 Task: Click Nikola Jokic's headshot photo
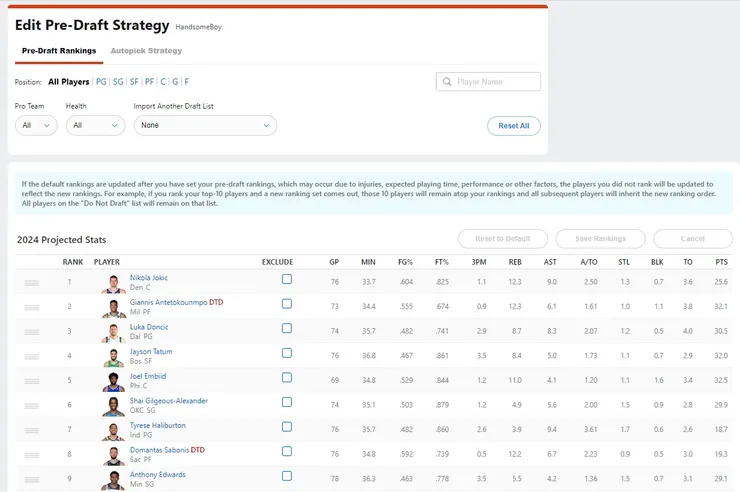(113, 284)
